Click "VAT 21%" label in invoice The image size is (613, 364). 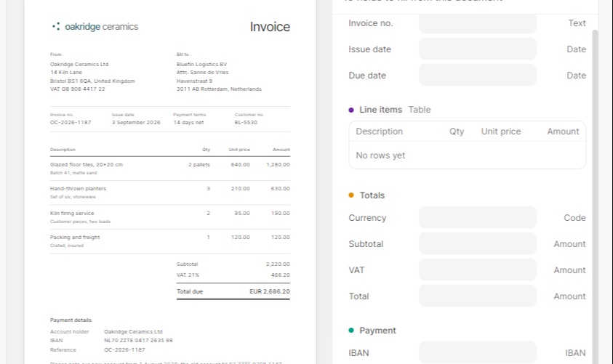[188, 275]
